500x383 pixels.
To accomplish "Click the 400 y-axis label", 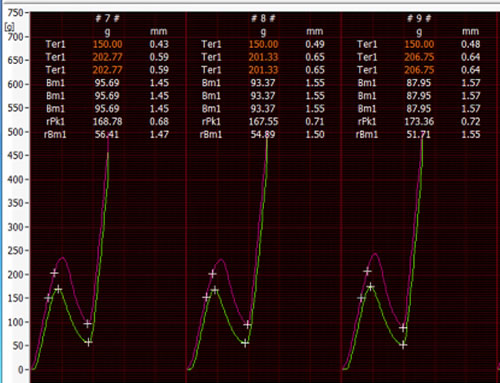I will 15,179.
